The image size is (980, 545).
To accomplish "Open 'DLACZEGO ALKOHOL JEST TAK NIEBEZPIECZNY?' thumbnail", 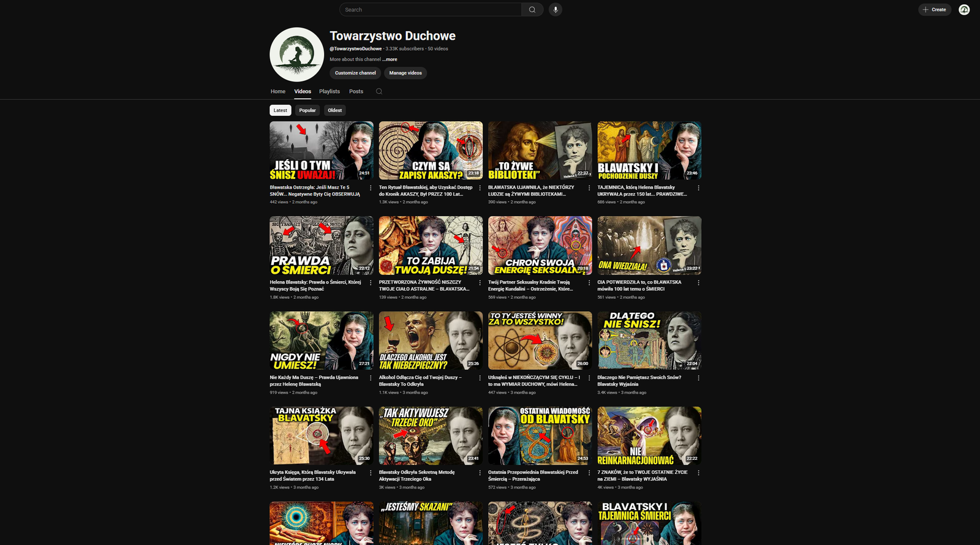I will pos(431,340).
